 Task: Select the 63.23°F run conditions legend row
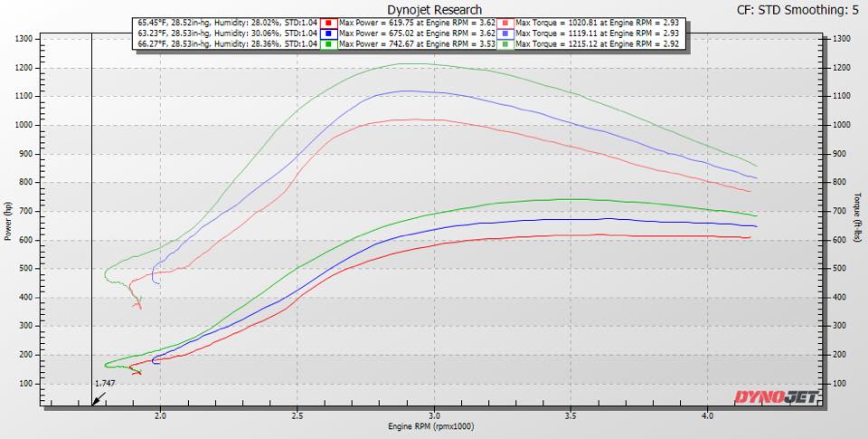coord(227,31)
